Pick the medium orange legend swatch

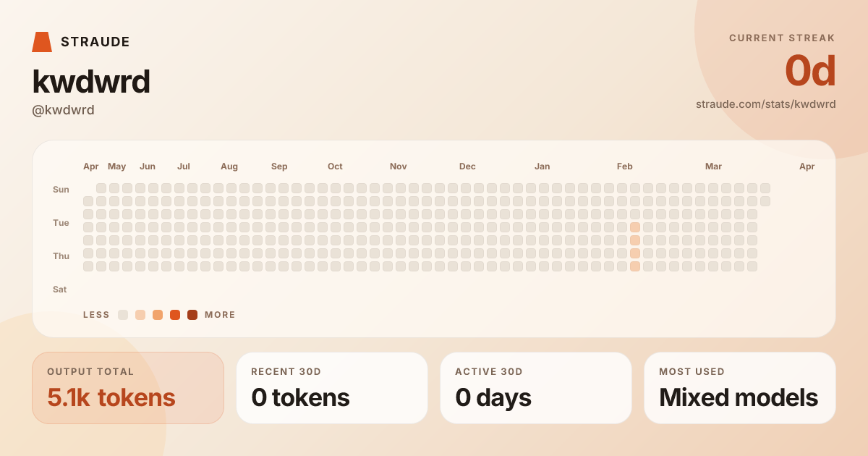click(x=158, y=315)
